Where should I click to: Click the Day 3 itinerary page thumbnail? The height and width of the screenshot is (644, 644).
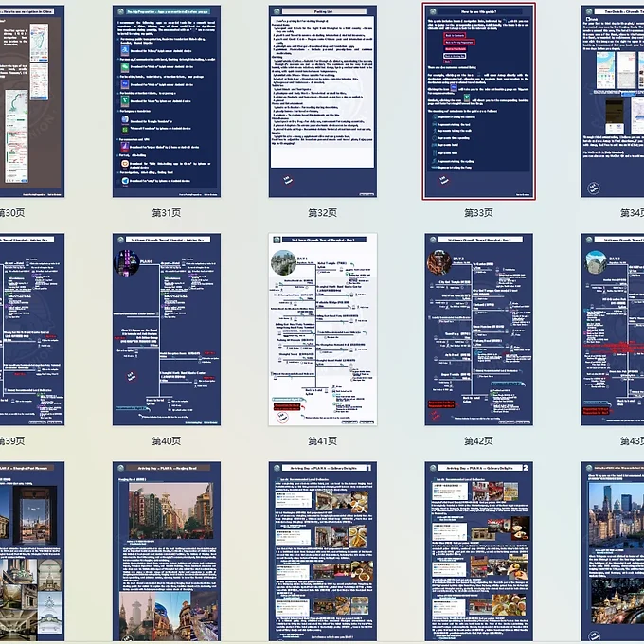(x=614, y=329)
